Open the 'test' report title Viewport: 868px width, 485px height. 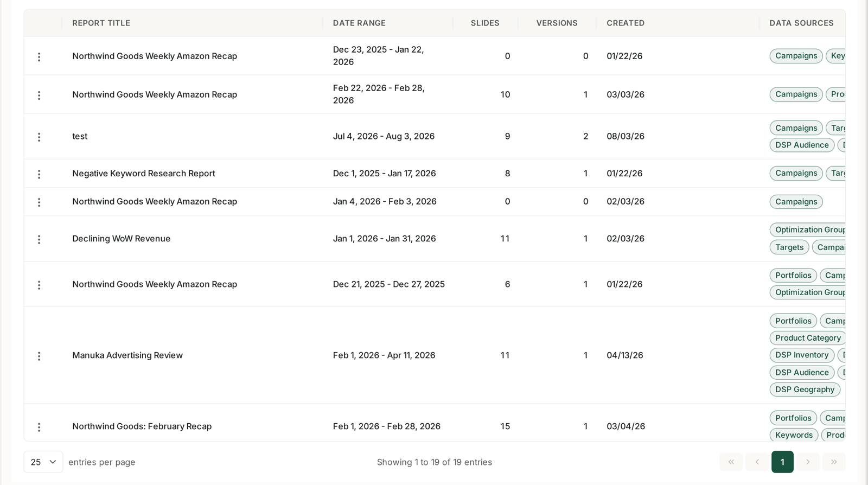coord(80,136)
